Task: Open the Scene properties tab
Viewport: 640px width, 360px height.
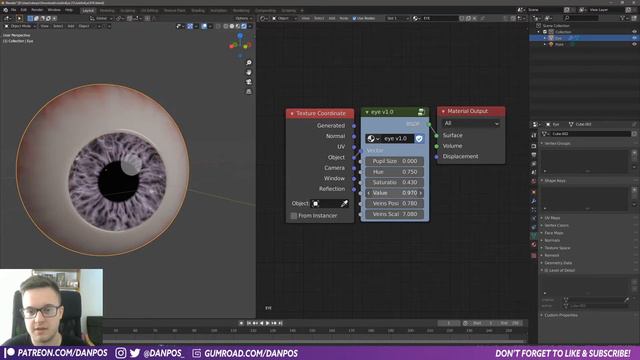Action: pyautogui.click(x=534, y=173)
